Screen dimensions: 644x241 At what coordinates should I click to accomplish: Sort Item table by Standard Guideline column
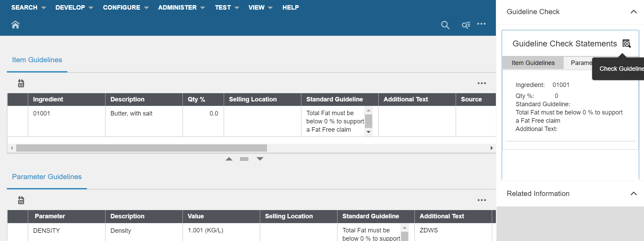click(x=340, y=99)
